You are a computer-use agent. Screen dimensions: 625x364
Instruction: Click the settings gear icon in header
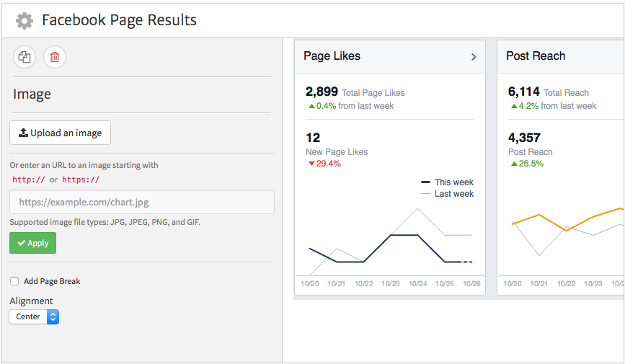click(25, 21)
